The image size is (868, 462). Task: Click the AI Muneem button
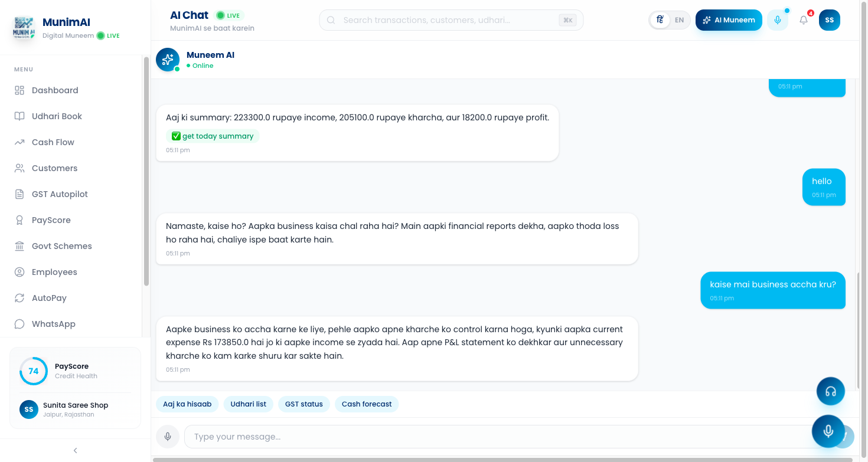[x=729, y=20]
